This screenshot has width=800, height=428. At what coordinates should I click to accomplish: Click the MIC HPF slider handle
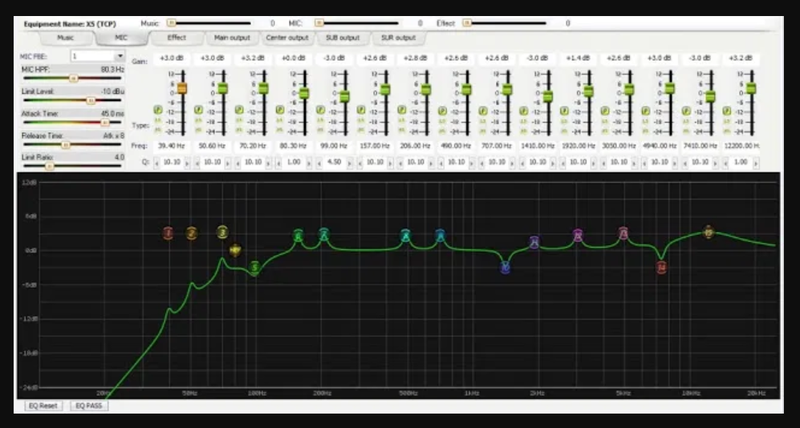73,78
